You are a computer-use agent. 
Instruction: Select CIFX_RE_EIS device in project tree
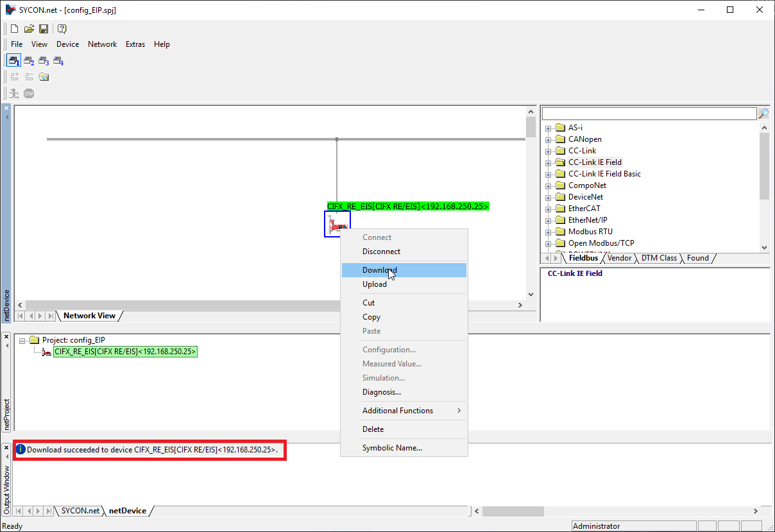[x=125, y=352]
